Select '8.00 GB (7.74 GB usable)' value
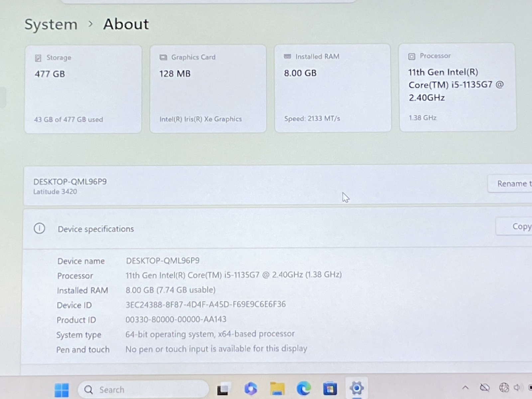532x399 pixels. (x=171, y=290)
